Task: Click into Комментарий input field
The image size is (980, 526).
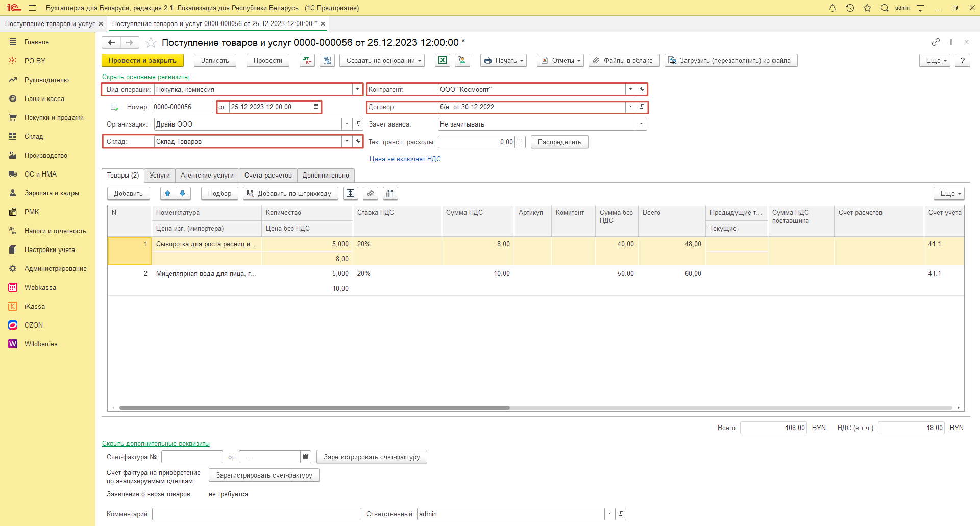Action: (257, 514)
